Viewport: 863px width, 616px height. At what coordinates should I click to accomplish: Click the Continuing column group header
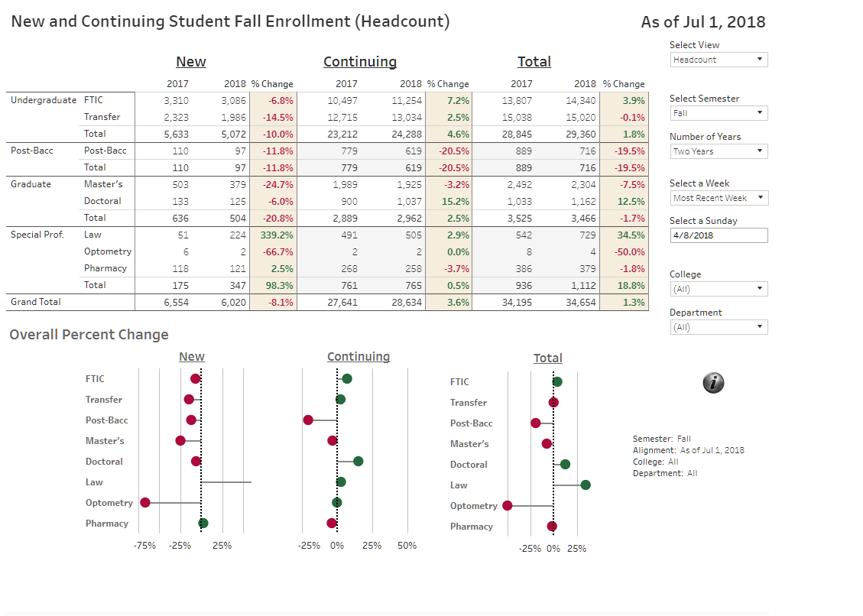(x=360, y=62)
